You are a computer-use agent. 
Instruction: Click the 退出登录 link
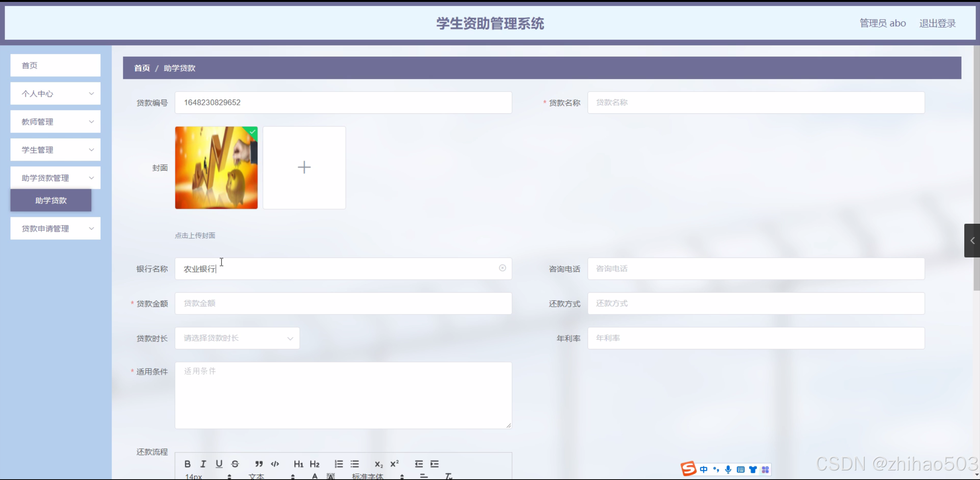pyautogui.click(x=937, y=23)
